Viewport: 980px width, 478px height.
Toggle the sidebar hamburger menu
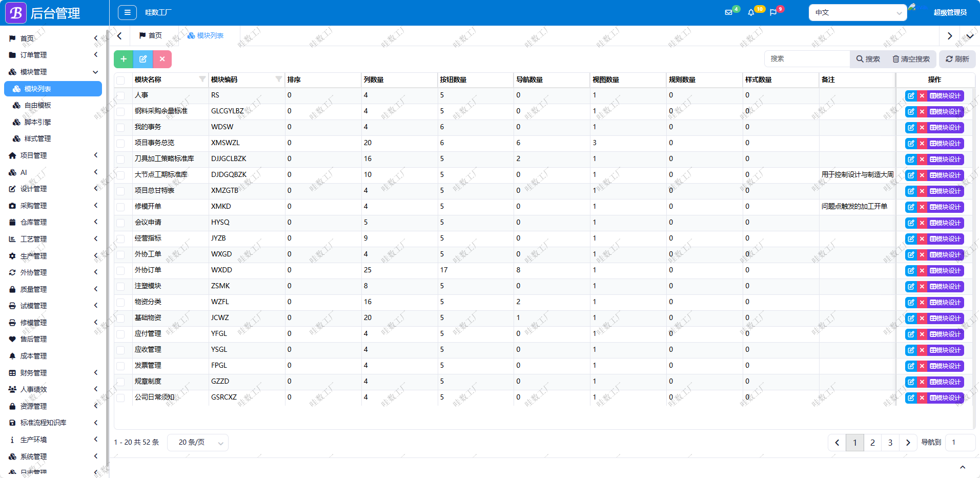pos(127,12)
